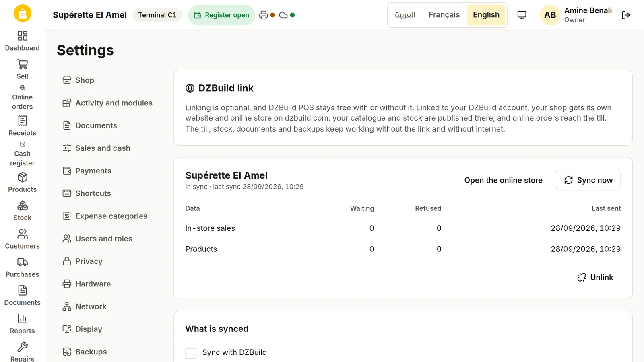This screenshot has width=644, height=362.
Task: Open the Reports section
Action: [x=23, y=324]
